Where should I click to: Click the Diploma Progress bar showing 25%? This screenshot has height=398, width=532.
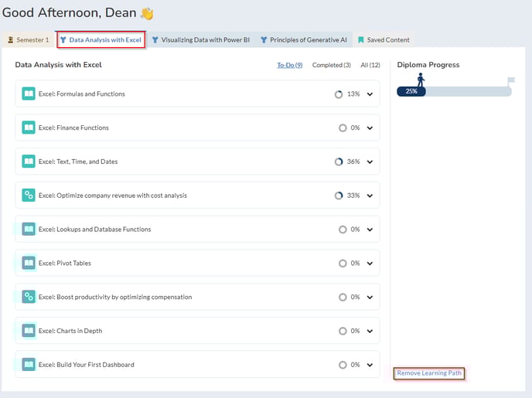[454, 91]
